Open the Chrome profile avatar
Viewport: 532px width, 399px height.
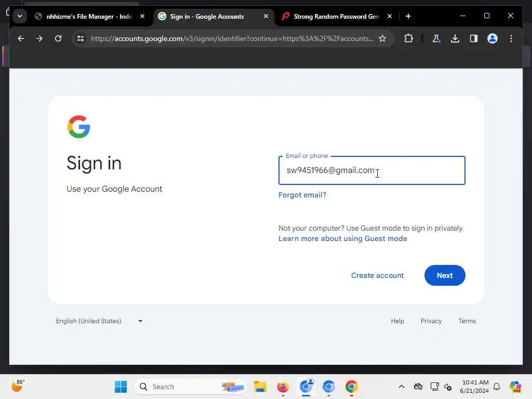pos(493,38)
